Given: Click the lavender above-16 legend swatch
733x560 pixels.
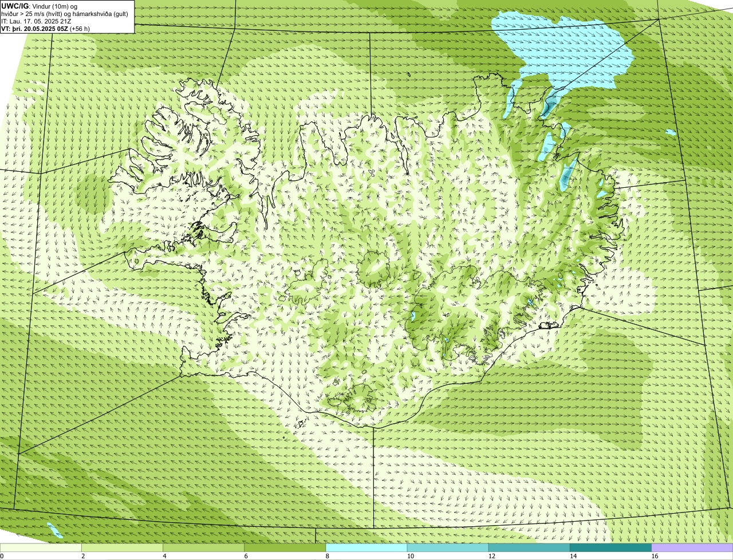Looking at the screenshot, I should [692, 547].
